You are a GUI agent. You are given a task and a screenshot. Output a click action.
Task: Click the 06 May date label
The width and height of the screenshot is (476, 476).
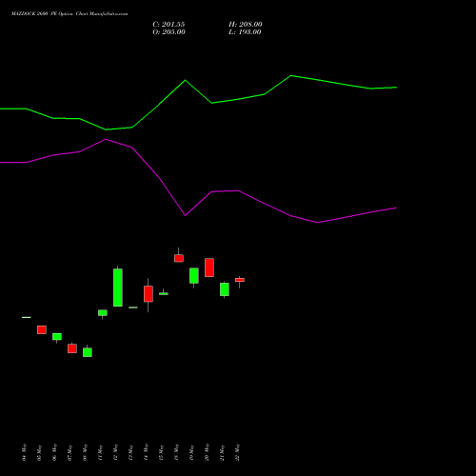[55, 452]
